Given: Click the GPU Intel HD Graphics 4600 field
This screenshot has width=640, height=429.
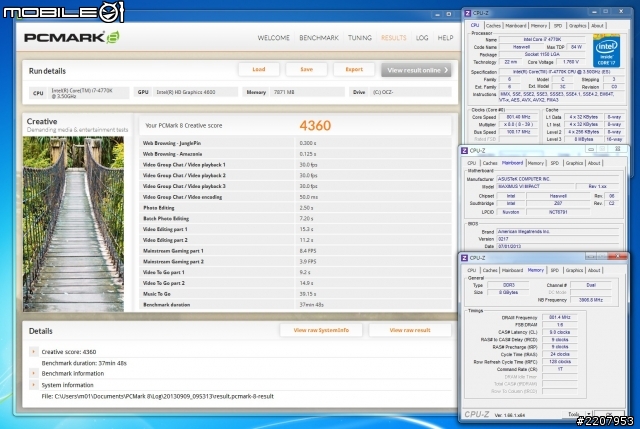Looking at the screenshot, I should 196,92.
